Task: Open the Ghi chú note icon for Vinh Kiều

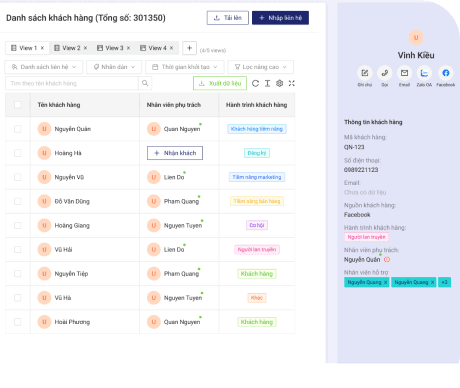Action: [x=365, y=73]
